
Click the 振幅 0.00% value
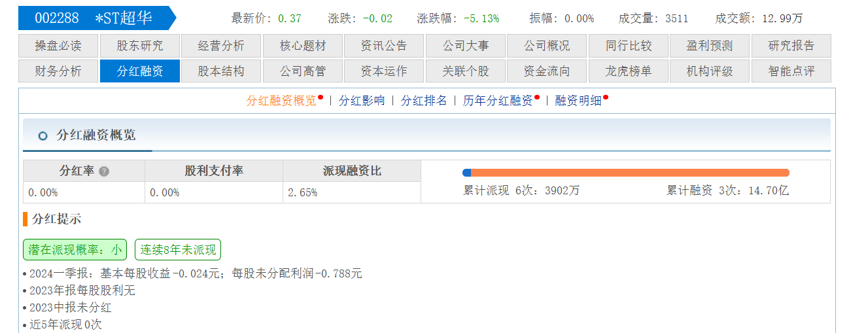click(579, 19)
